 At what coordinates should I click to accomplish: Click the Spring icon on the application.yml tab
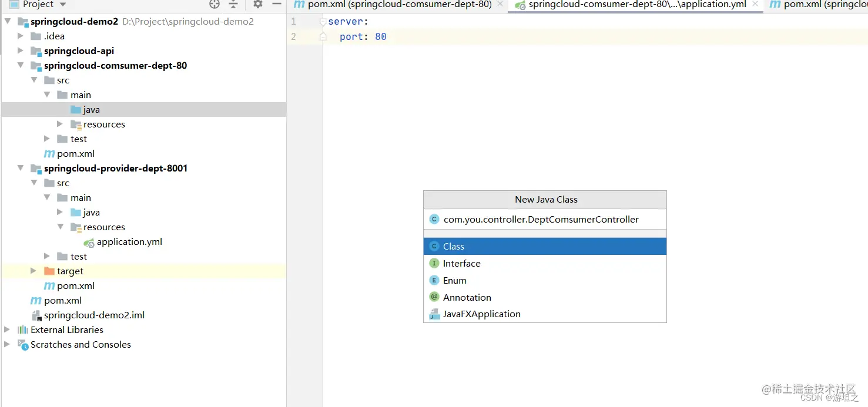tap(520, 5)
